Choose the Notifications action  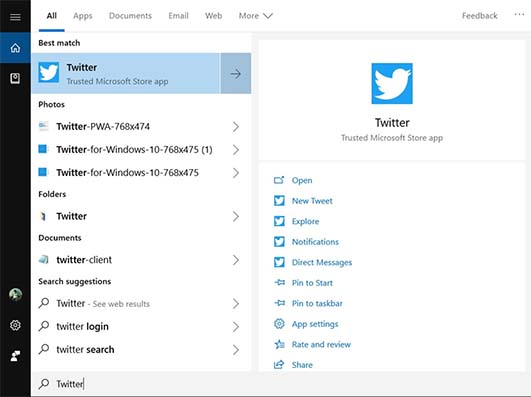coord(315,242)
